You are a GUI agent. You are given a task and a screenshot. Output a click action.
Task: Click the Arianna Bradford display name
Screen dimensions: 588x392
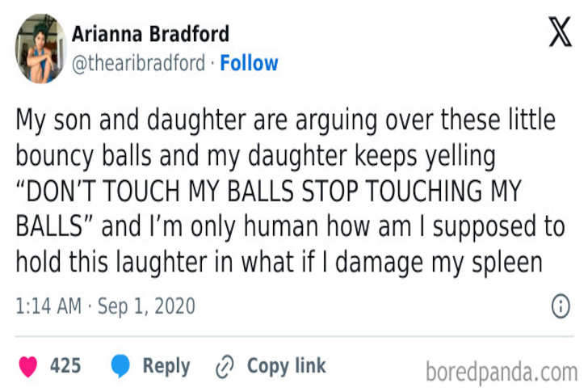coord(150,34)
